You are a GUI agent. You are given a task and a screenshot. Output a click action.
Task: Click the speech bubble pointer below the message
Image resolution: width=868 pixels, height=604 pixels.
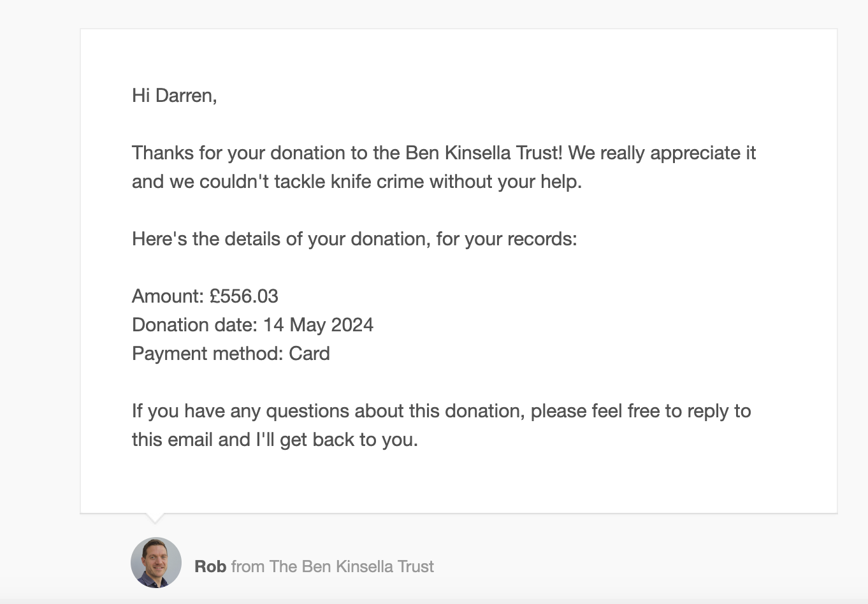pos(155,519)
